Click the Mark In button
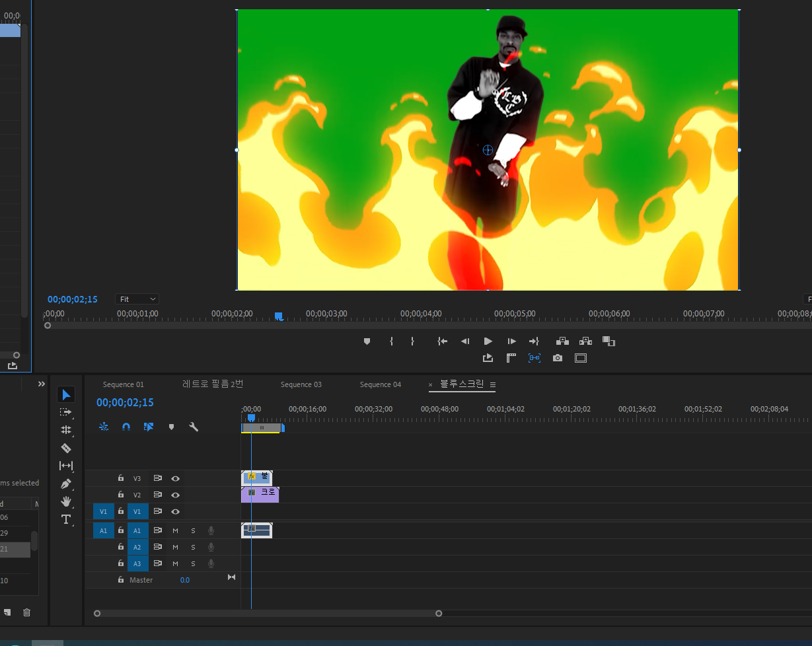 click(391, 341)
